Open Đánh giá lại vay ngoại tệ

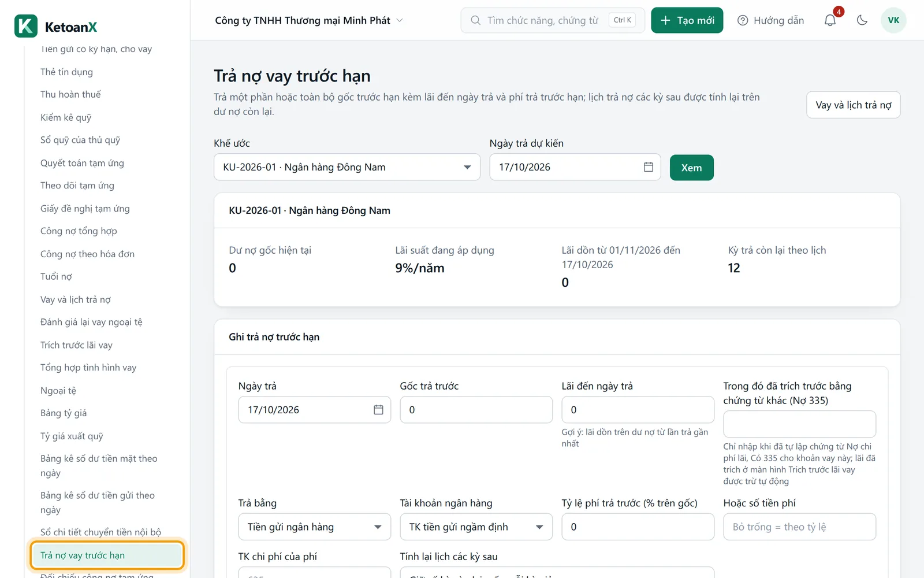tap(91, 323)
